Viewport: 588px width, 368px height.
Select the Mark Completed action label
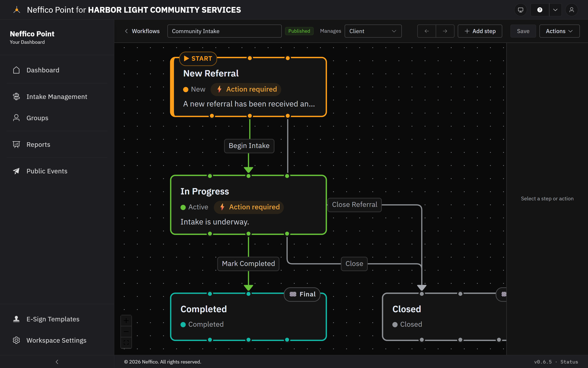[x=248, y=264]
